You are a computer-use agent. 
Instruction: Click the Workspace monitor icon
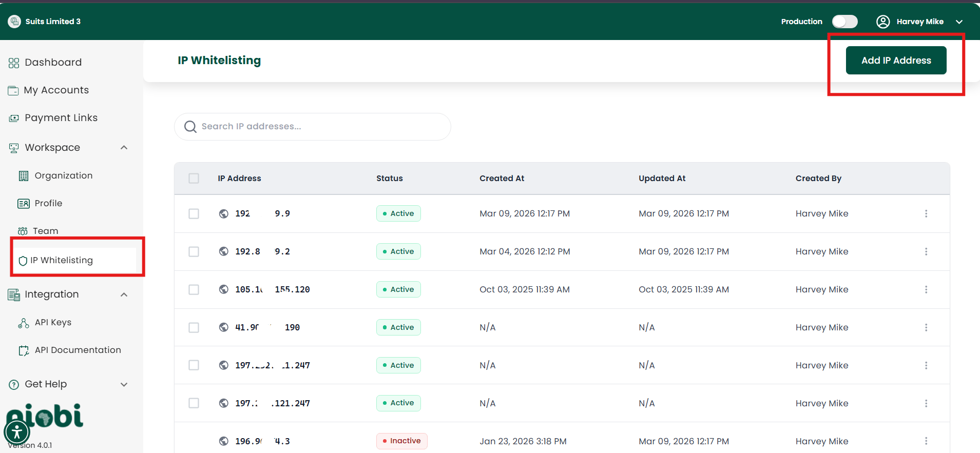point(14,148)
